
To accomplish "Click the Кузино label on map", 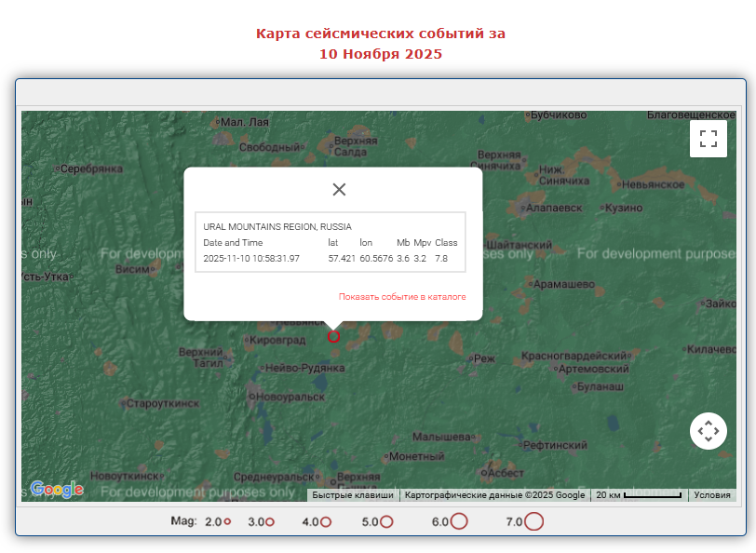I will 624,208.
